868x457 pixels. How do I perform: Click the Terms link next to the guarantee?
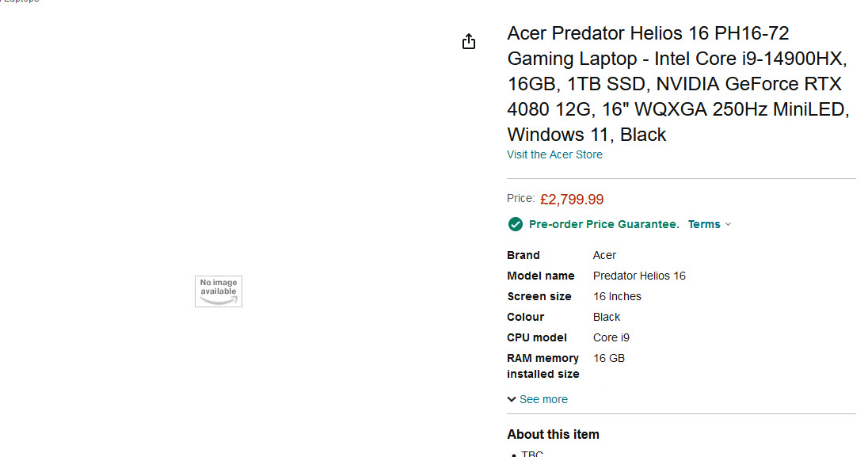(x=703, y=224)
